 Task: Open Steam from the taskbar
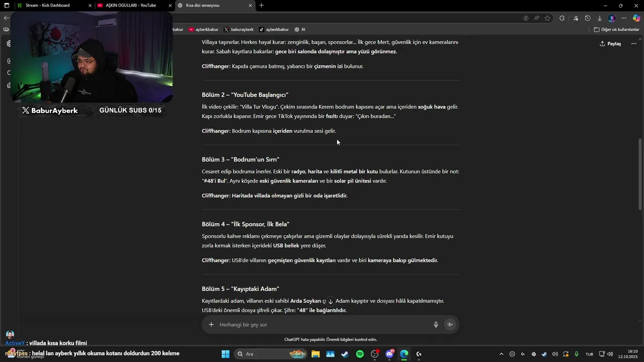coord(345,354)
